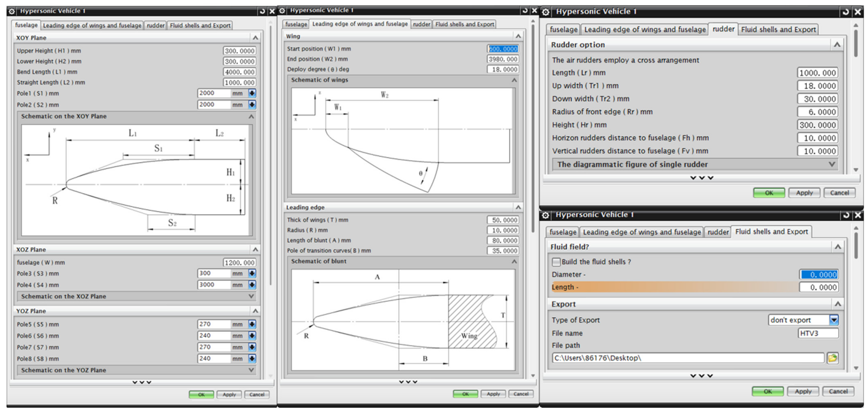Open the Type of Export dropdown
Screen dimensions: 868x414
pyautogui.click(x=834, y=320)
